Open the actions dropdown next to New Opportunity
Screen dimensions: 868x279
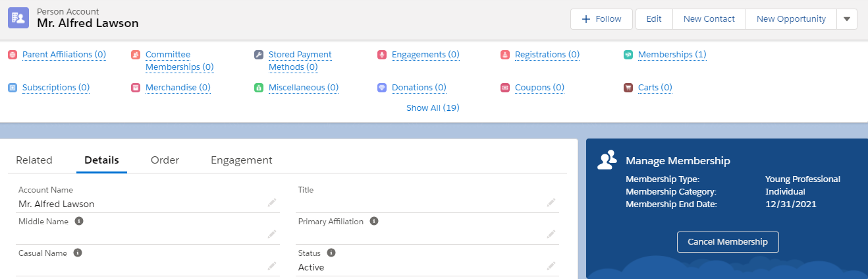(847, 19)
